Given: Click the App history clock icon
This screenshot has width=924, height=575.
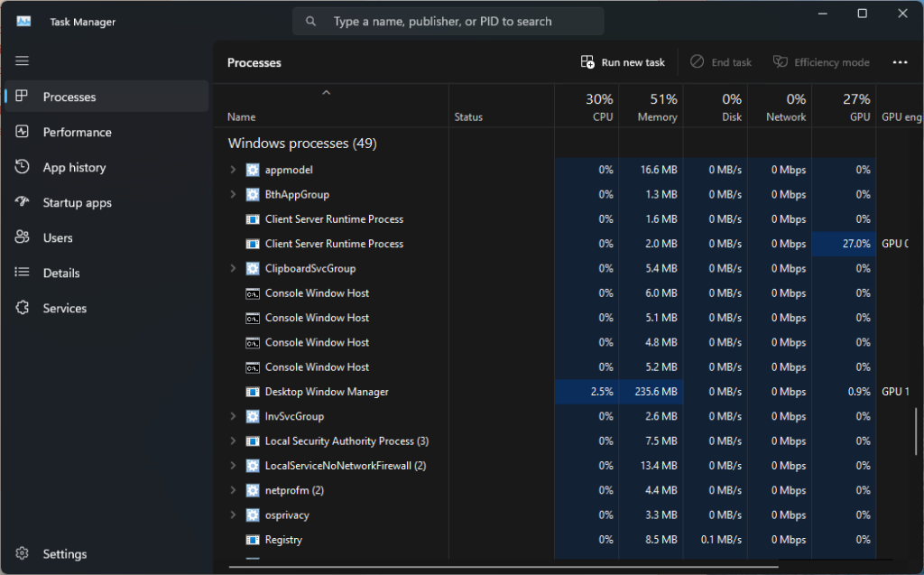Looking at the screenshot, I should pos(23,167).
